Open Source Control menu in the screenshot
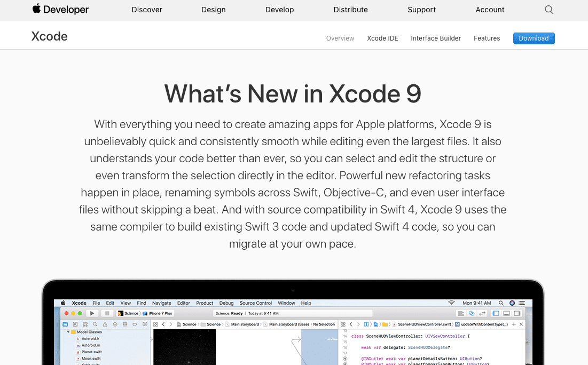588x365 pixels. (x=256, y=303)
